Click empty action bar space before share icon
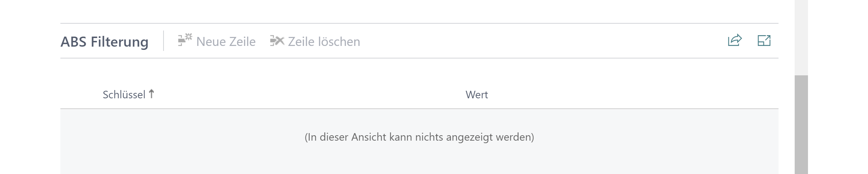This screenshot has height=174, width=868. coord(539,41)
